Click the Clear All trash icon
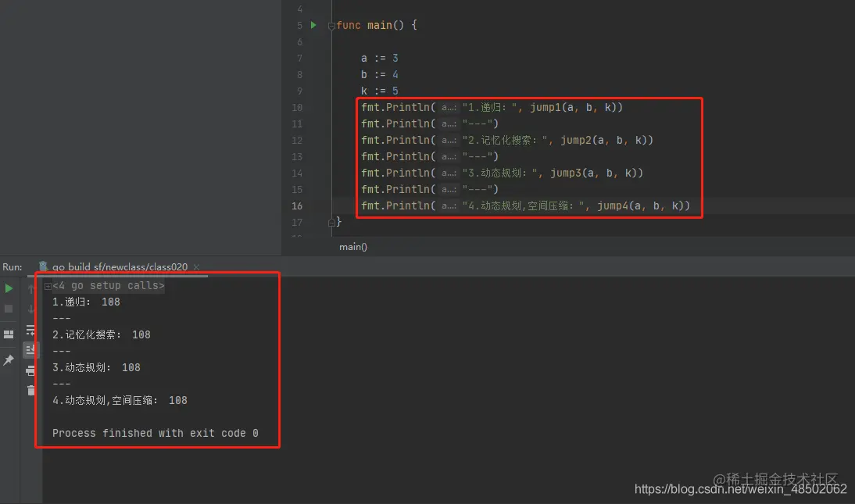 31,390
